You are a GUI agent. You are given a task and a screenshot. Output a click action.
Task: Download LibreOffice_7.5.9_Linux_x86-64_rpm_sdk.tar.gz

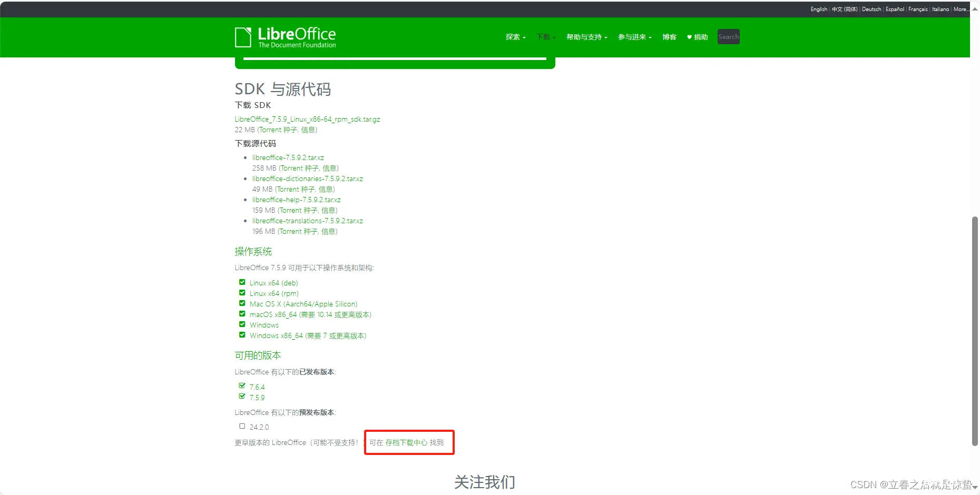[307, 119]
